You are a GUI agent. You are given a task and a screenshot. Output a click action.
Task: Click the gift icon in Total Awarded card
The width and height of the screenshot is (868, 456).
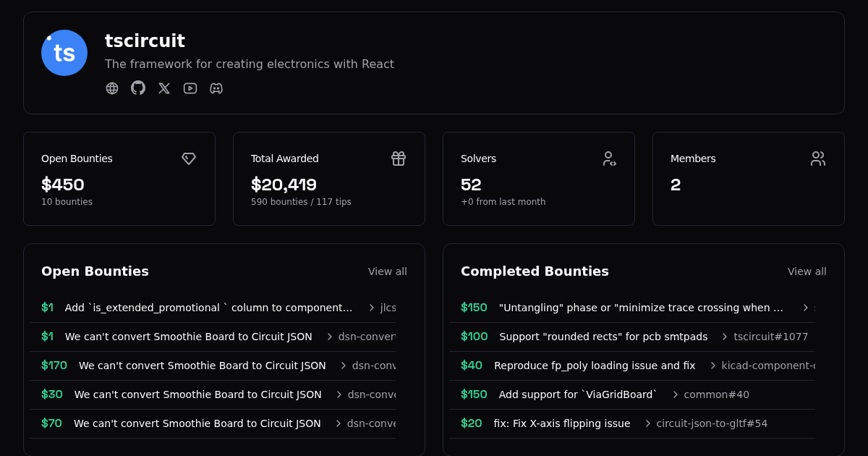399,159
